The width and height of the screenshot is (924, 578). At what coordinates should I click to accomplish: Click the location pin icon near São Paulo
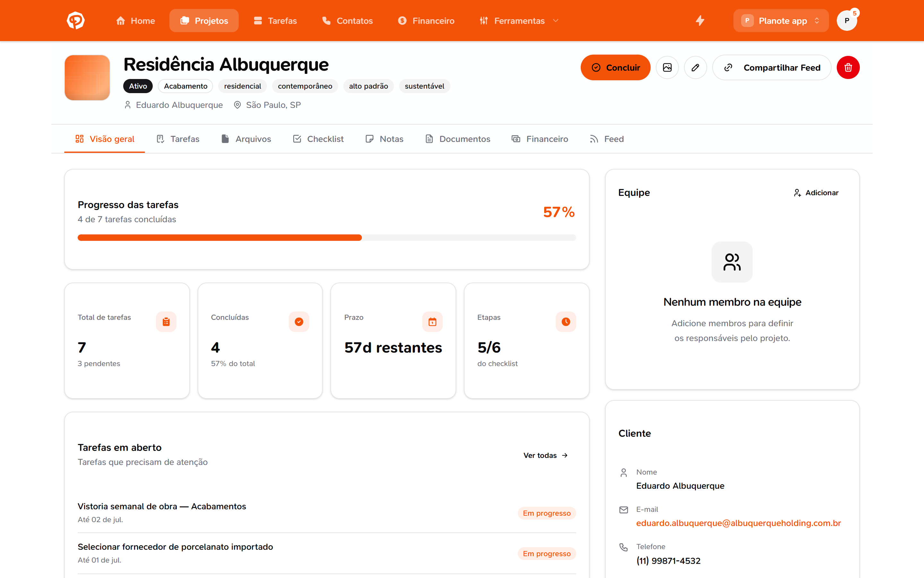coord(237,105)
